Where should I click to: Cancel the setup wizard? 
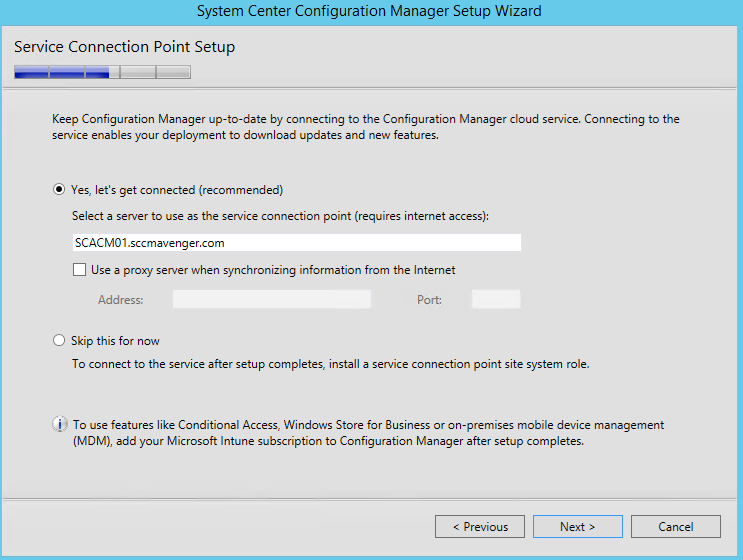(x=676, y=527)
